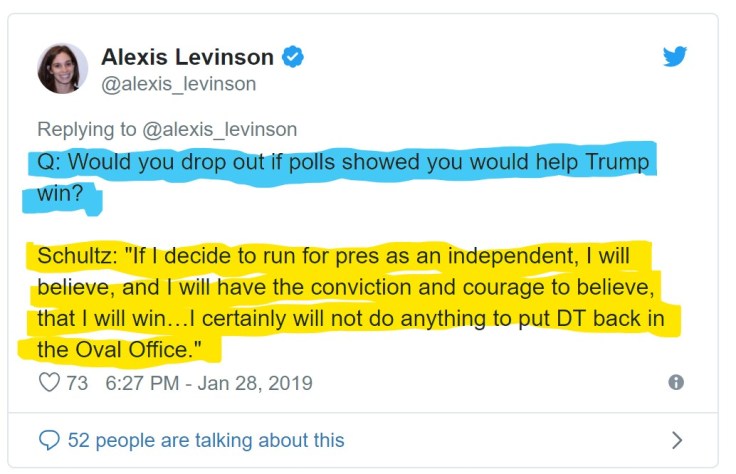Open Alexis Levinson's profile photo
This screenshot has width=736, height=474.
pos(62,69)
